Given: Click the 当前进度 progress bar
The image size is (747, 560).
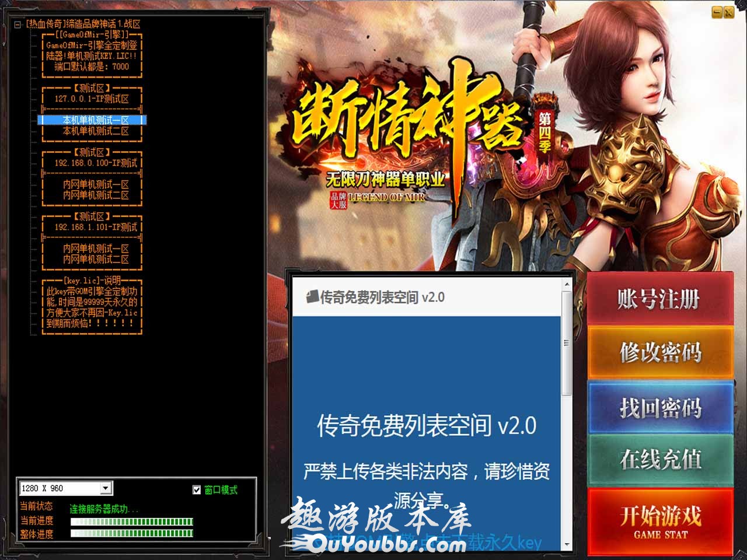Looking at the screenshot, I should pos(132,521).
